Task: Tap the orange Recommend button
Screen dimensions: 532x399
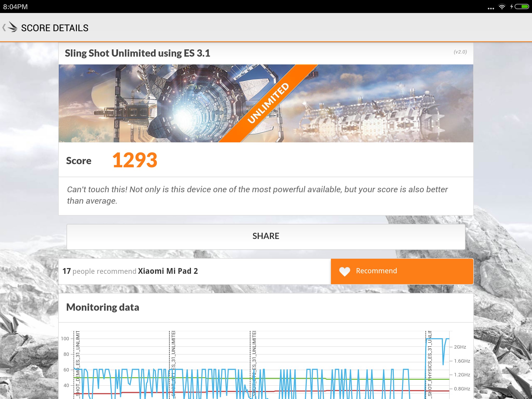Action: tap(402, 271)
